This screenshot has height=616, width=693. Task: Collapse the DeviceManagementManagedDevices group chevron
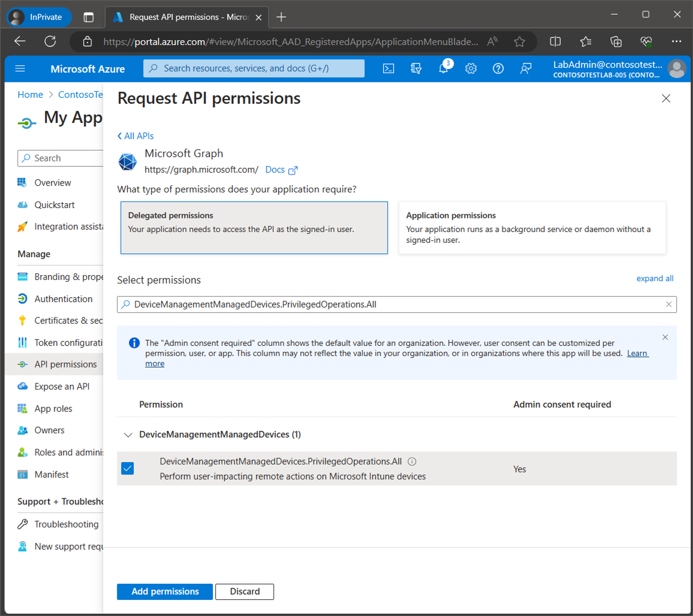pos(128,435)
